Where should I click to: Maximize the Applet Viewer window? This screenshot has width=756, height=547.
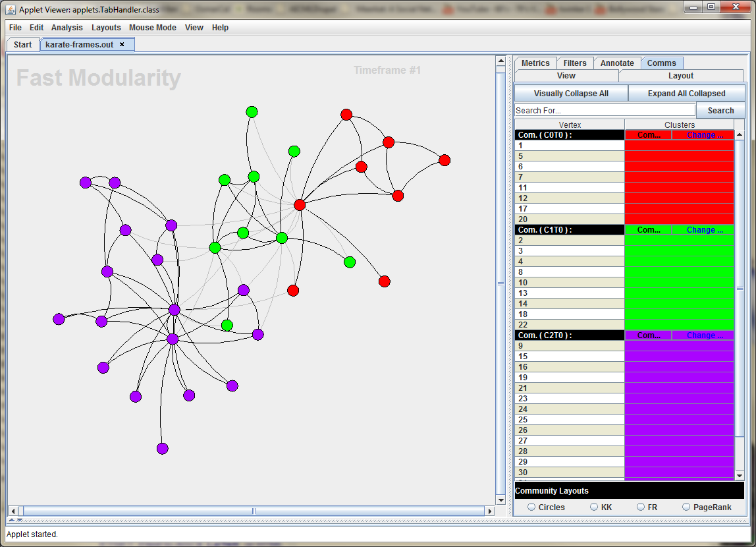point(711,7)
